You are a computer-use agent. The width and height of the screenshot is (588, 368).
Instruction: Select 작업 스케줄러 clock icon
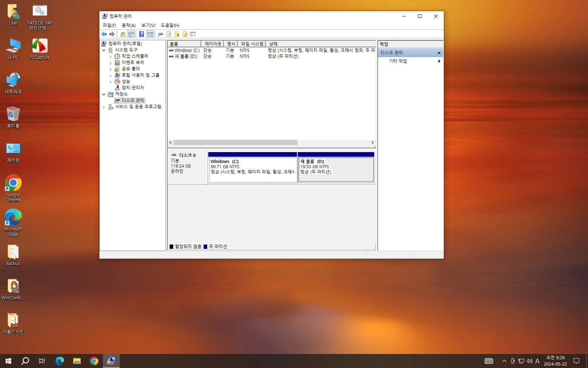coord(117,56)
